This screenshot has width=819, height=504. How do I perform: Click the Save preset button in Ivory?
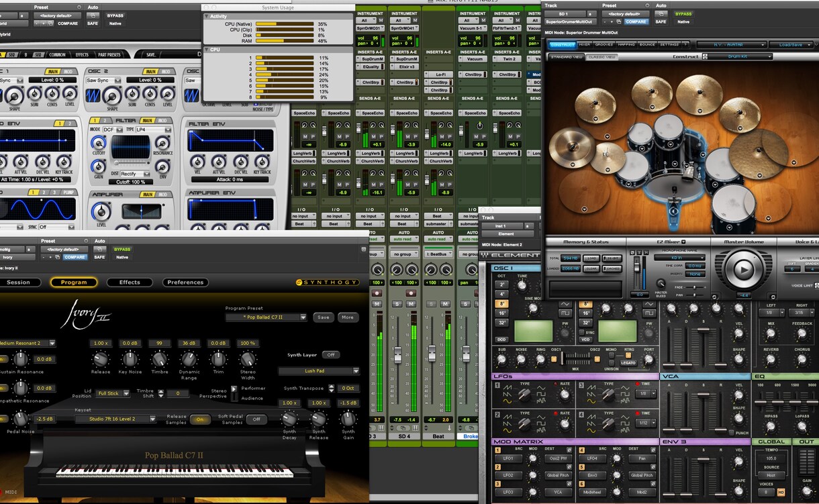324,317
